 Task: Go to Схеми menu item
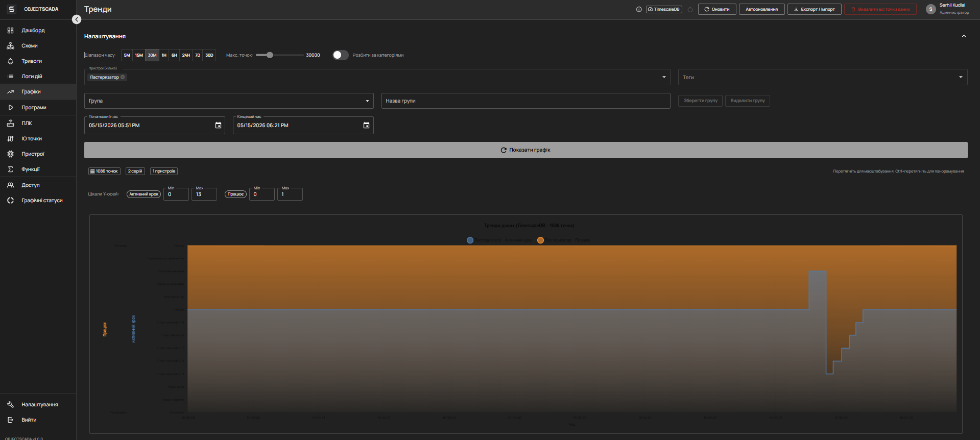(x=38, y=46)
